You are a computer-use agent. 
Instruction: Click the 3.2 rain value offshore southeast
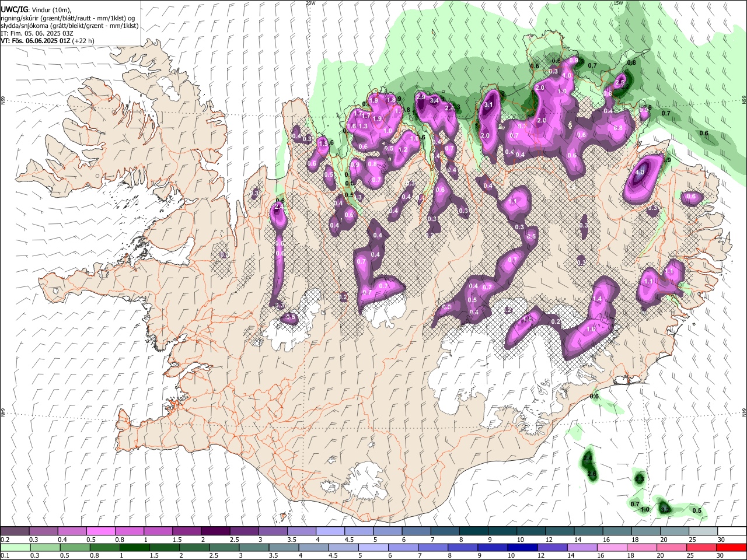(x=665, y=509)
